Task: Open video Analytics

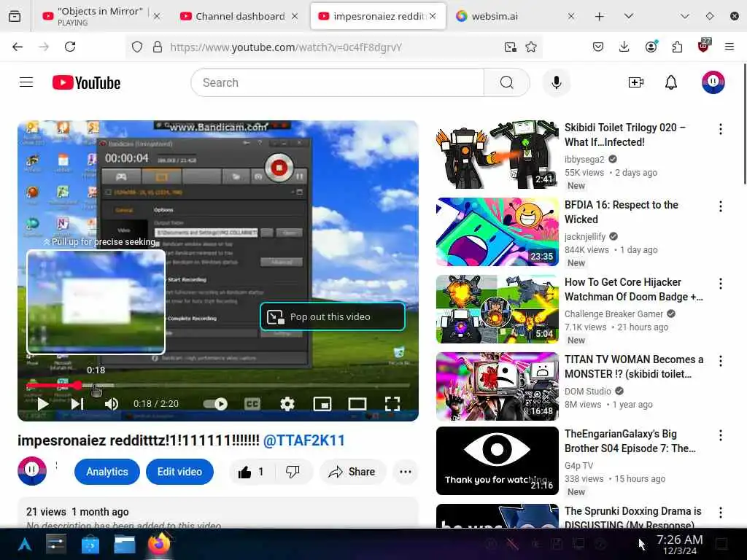Action: [107, 472]
